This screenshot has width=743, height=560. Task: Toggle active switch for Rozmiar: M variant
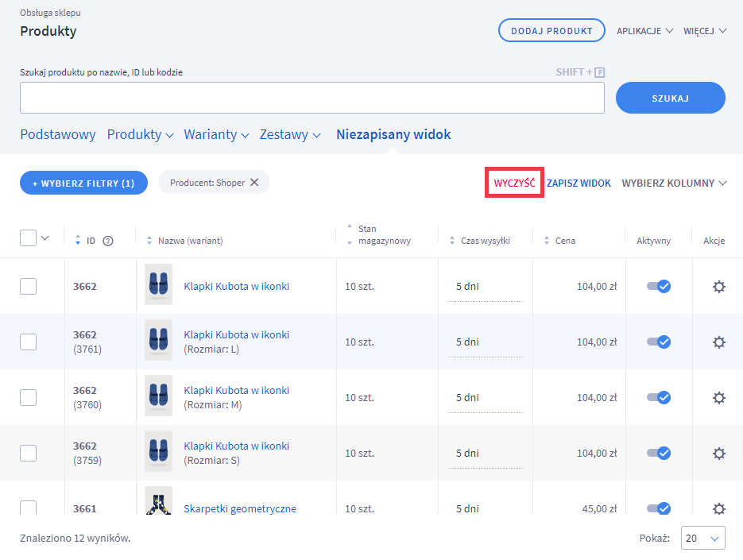[659, 398]
